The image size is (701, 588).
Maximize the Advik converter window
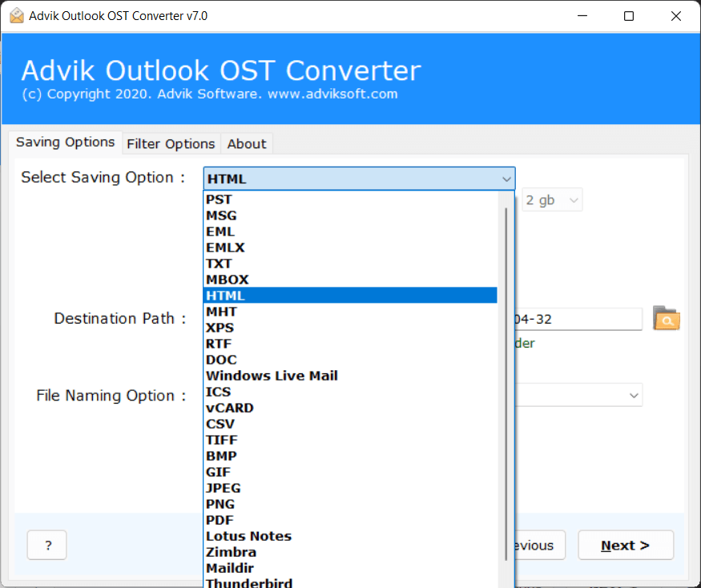629,16
